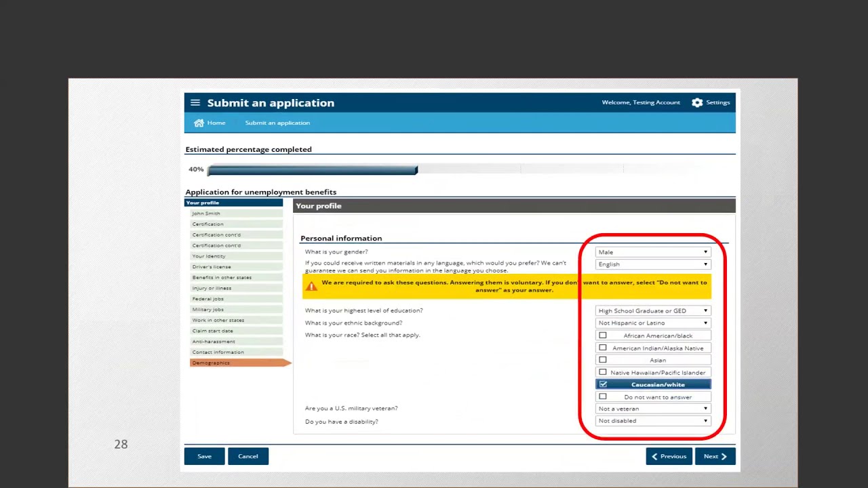Open Work in other states step
The width and height of the screenshot is (868, 488).
pyautogui.click(x=236, y=321)
